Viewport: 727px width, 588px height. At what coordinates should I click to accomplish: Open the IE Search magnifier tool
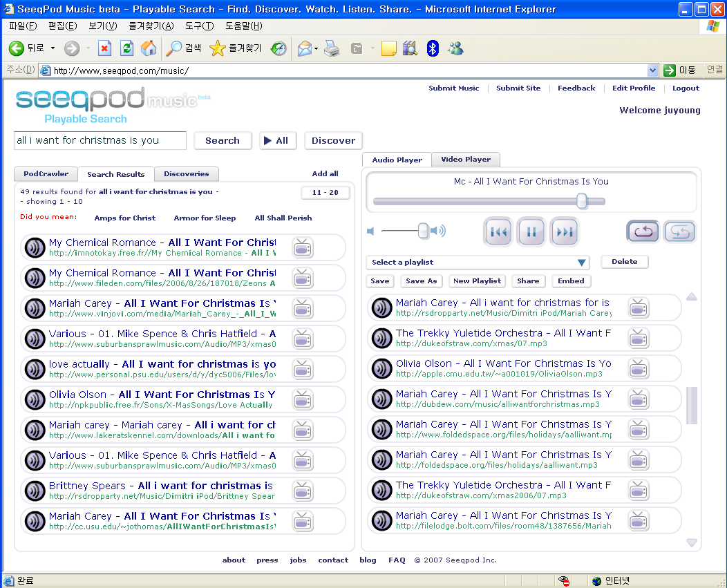pyautogui.click(x=173, y=48)
